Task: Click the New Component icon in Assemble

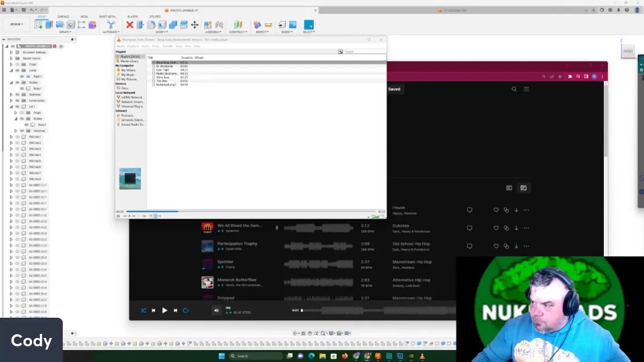Action: pos(208,25)
